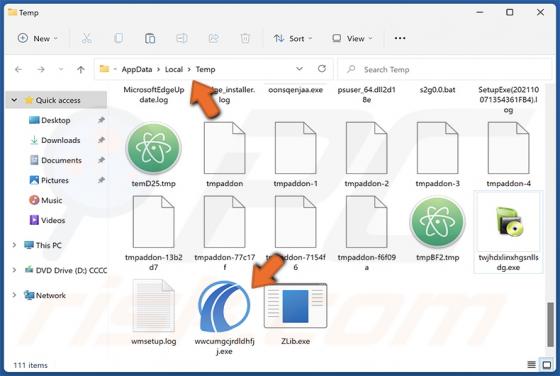Click Temp in the address path
This screenshot has height=376, width=560.
tap(205, 69)
